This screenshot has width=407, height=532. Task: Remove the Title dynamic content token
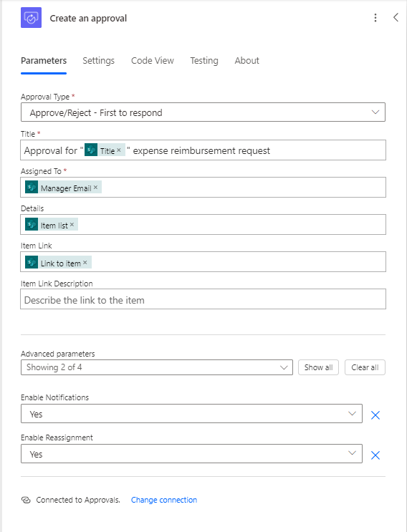[119, 150]
